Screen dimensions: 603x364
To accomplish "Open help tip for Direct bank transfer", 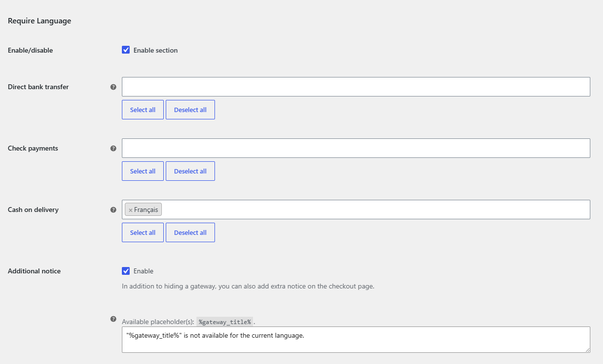I will pyautogui.click(x=113, y=87).
